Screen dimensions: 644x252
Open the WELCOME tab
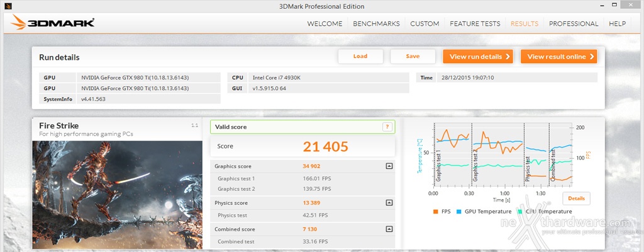[325, 24]
